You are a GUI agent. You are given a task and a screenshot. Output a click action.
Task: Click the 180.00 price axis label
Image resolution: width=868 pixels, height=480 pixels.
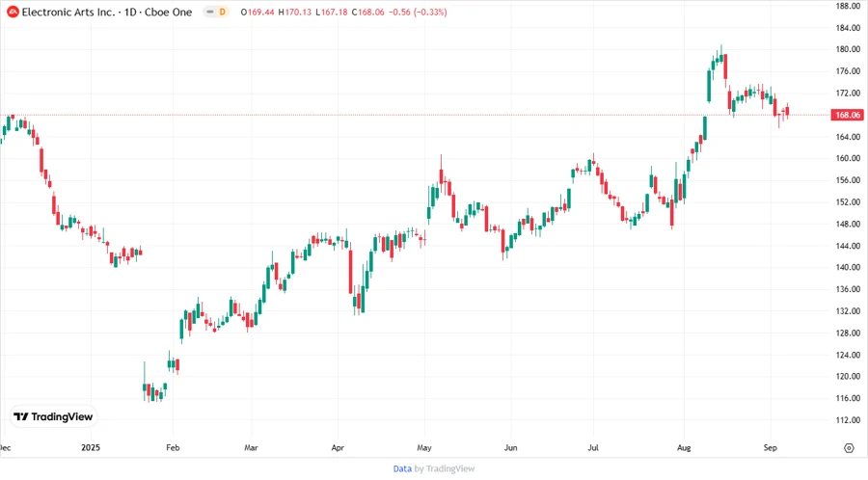click(x=848, y=49)
